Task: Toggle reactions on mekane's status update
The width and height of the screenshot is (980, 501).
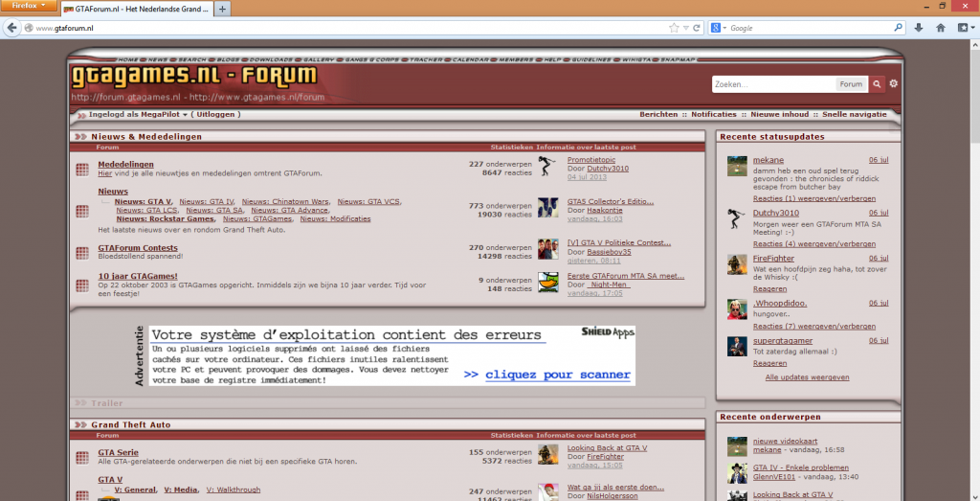Action: [813, 198]
